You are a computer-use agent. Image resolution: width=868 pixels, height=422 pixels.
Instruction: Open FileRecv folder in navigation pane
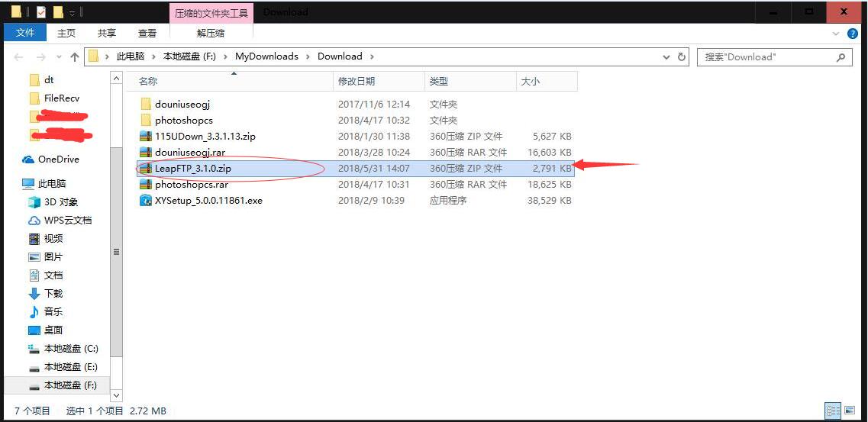61,98
